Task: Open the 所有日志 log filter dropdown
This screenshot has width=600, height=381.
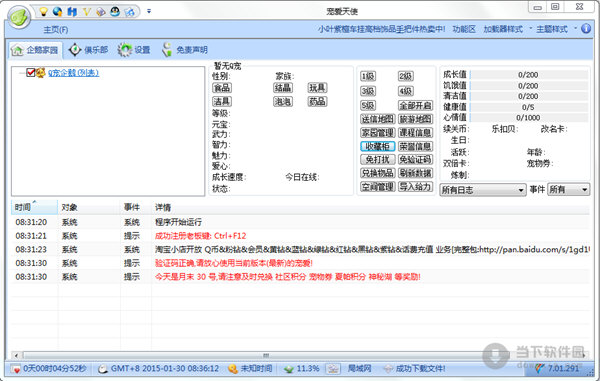Action: tap(483, 189)
